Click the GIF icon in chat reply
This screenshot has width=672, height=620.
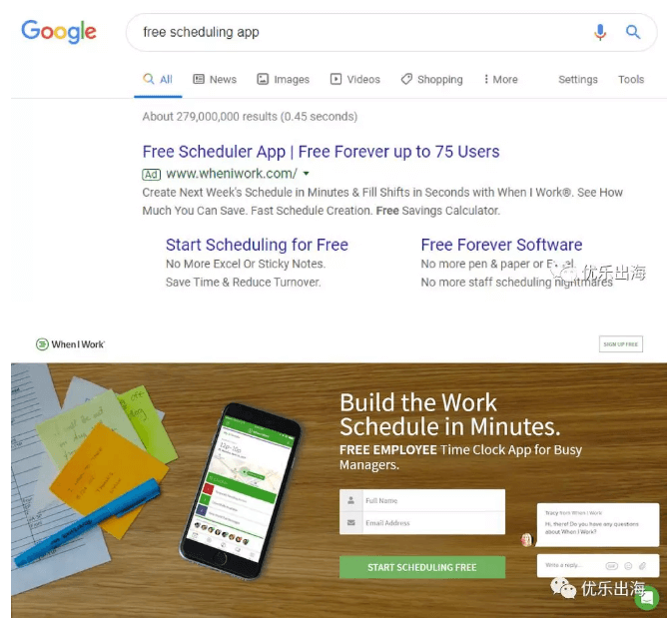click(x=611, y=566)
